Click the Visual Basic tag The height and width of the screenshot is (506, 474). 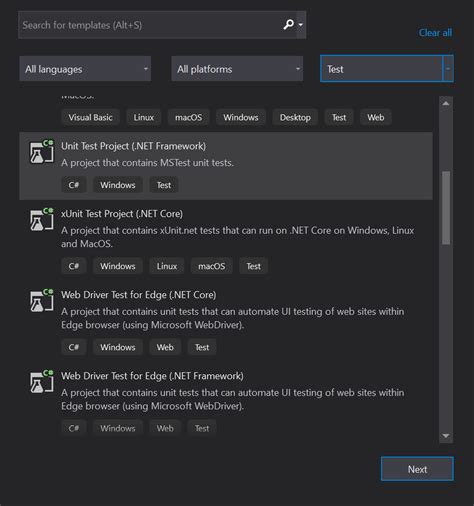90,117
